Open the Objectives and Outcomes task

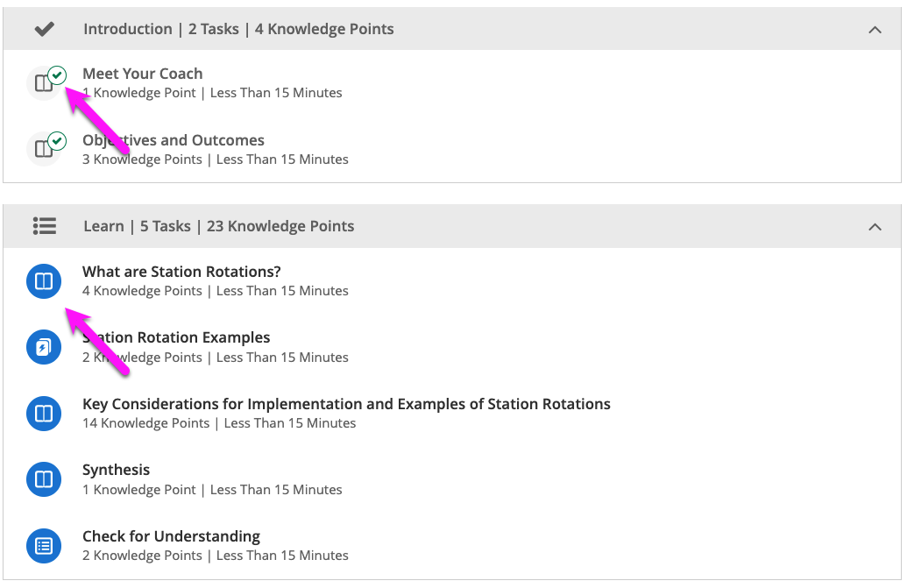pos(173,140)
